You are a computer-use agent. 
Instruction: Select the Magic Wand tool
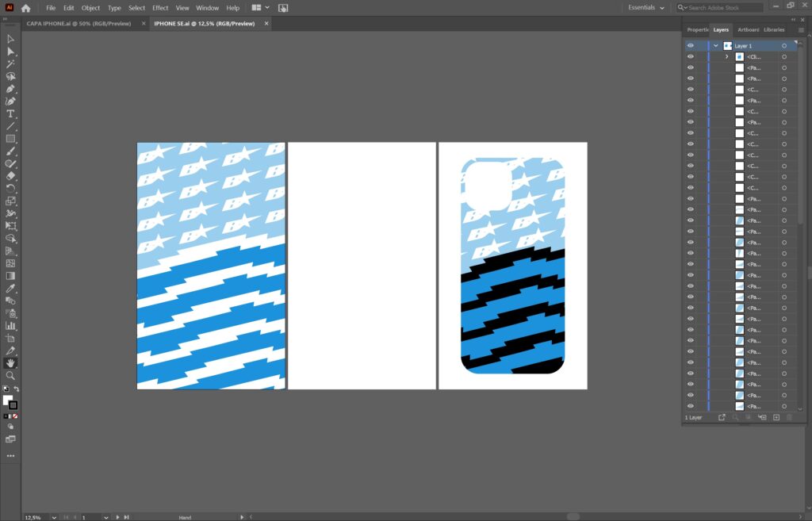tap(10, 63)
